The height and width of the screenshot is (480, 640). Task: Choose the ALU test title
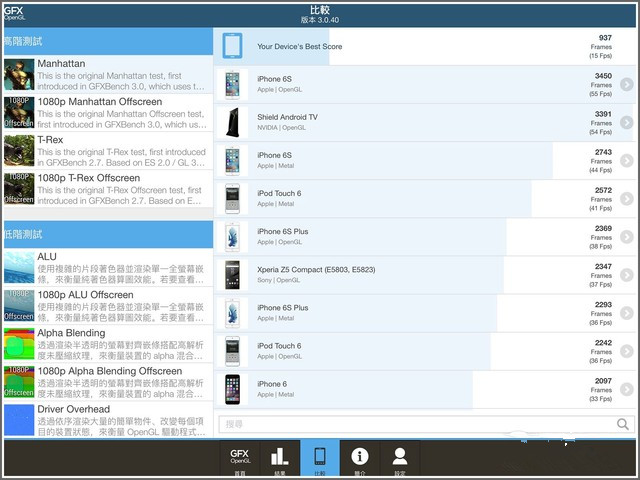47,257
